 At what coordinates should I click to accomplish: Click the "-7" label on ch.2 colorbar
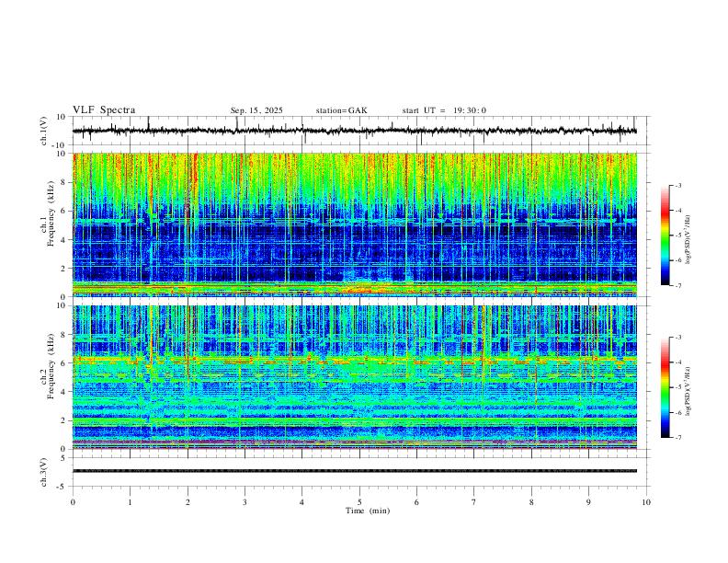(x=677, y=438)
